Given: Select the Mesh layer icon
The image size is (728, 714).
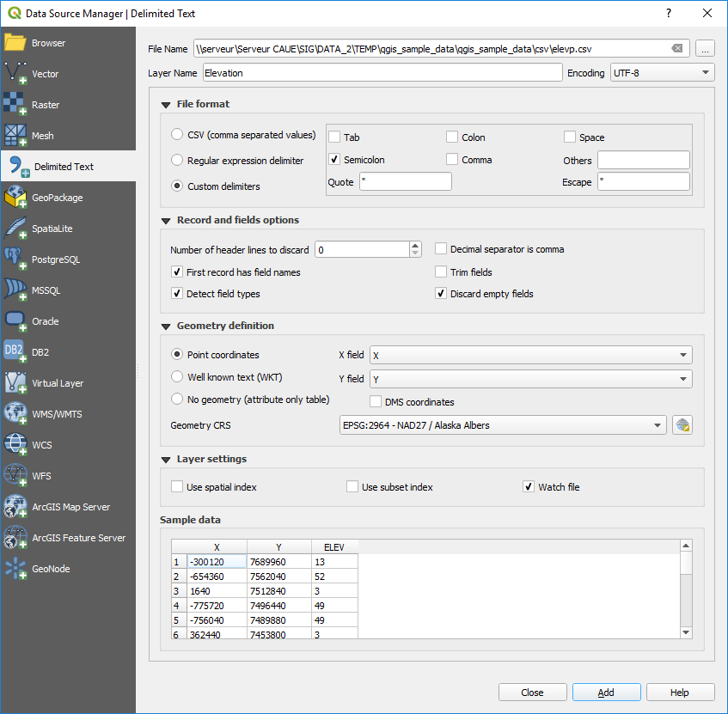Looking at the screenshot, I should (16, 136).
